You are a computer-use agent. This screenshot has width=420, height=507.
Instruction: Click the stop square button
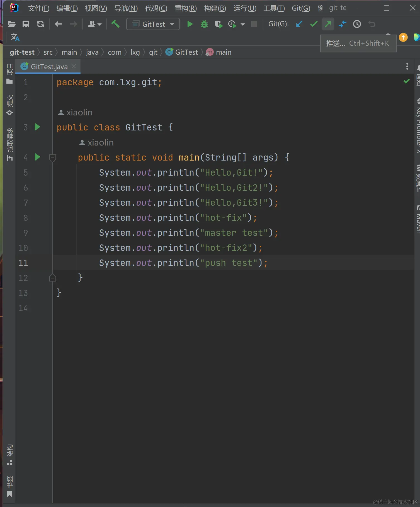tap(254, 24)
